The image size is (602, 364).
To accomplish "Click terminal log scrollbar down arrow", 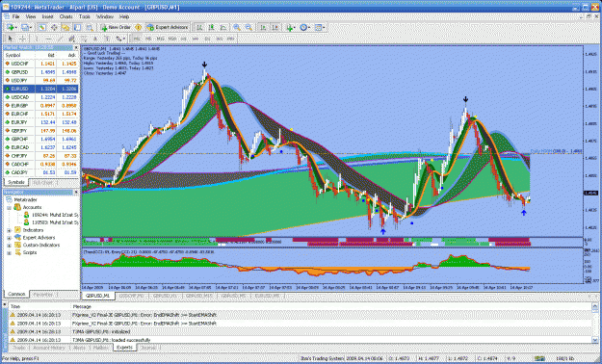I will pyautogui.click(x=595, y=340).
